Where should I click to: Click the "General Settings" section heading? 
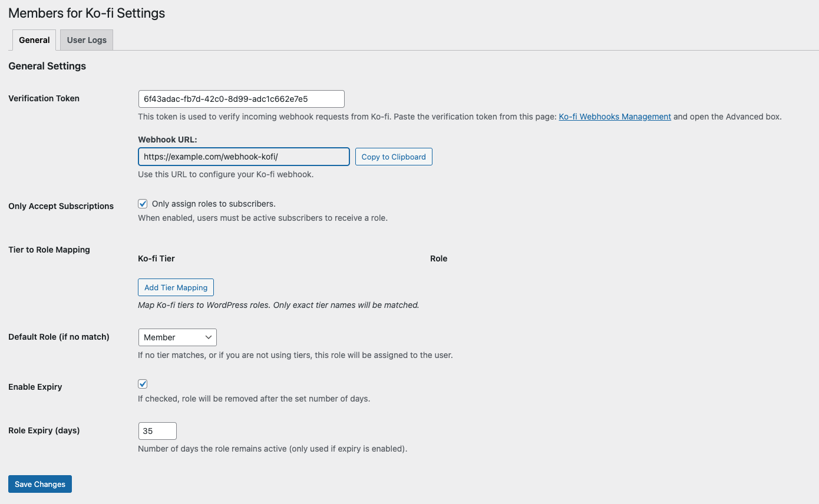point(47,66)
